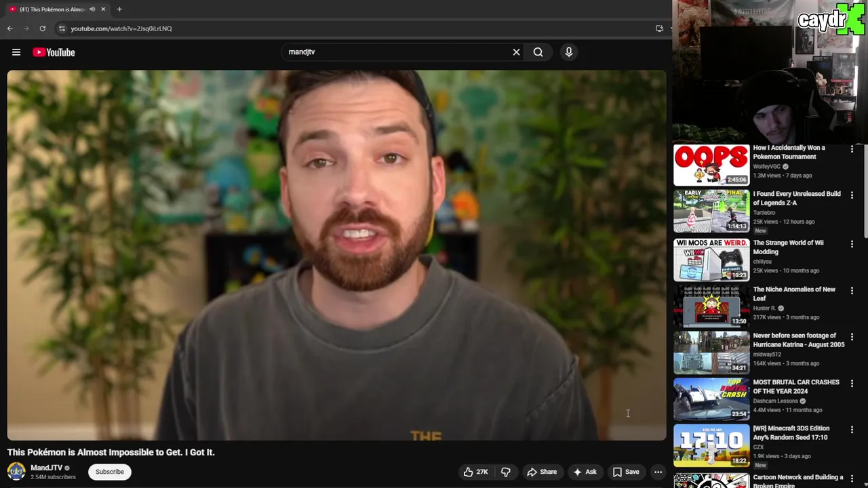
Task: Open 'How I Accidentally Won' video thumbnail
Action: click(711, 165)
